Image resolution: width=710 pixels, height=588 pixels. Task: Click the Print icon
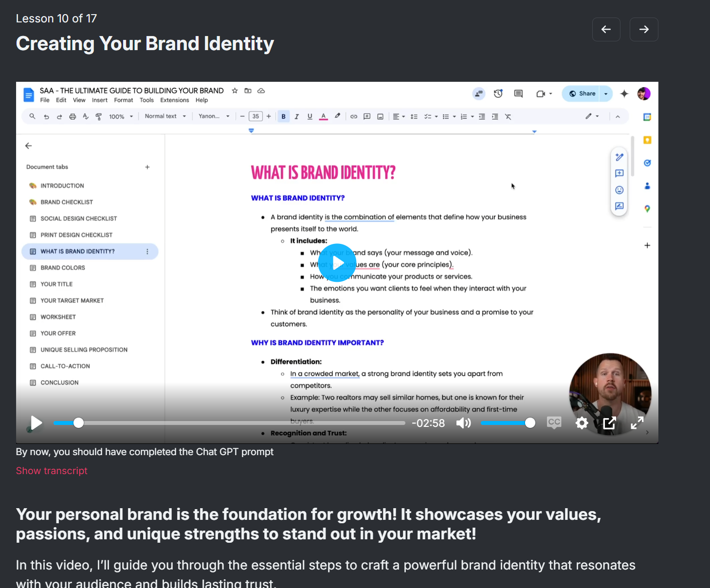pyautogui.click(x=73, y=117)
